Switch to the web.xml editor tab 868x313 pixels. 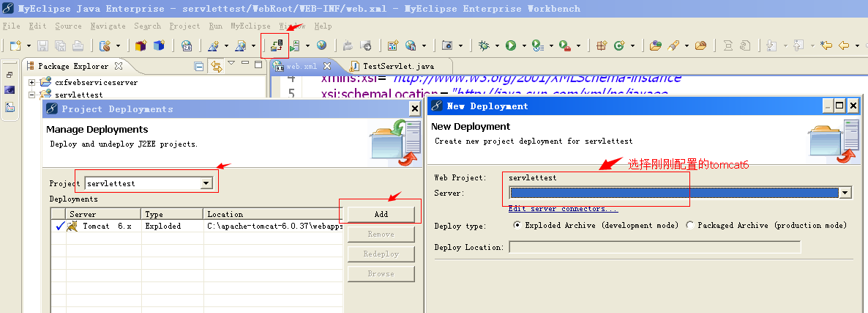click(x=302, y=67)
